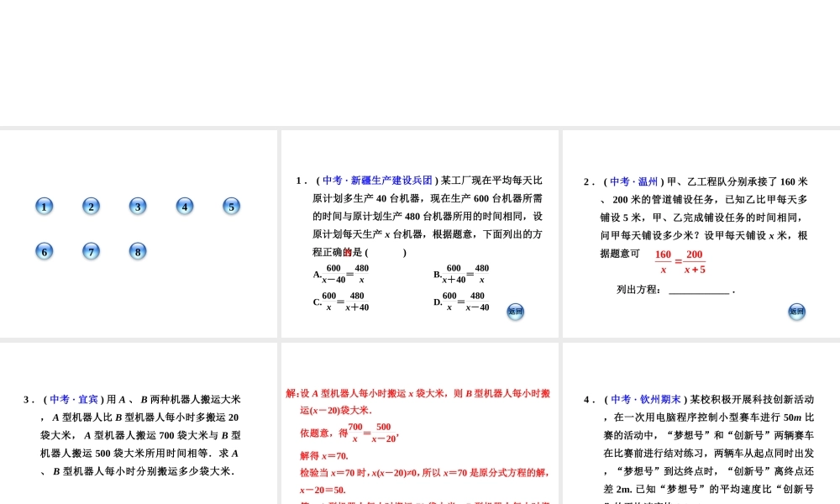Click the blue number 5 navigation button
This screenshot has width=840, height=504.
(232, 206)
